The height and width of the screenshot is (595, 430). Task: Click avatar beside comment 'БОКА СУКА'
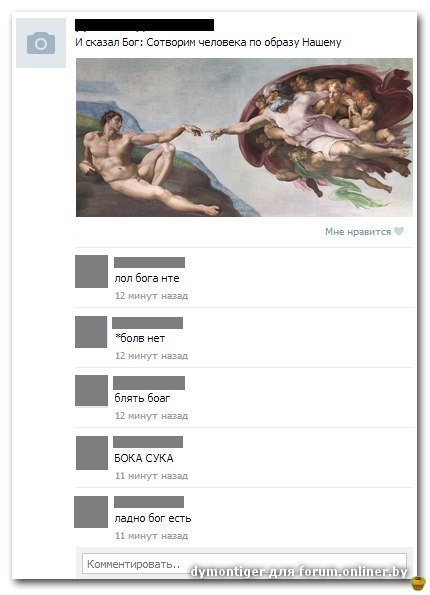[x=92, y=452]
